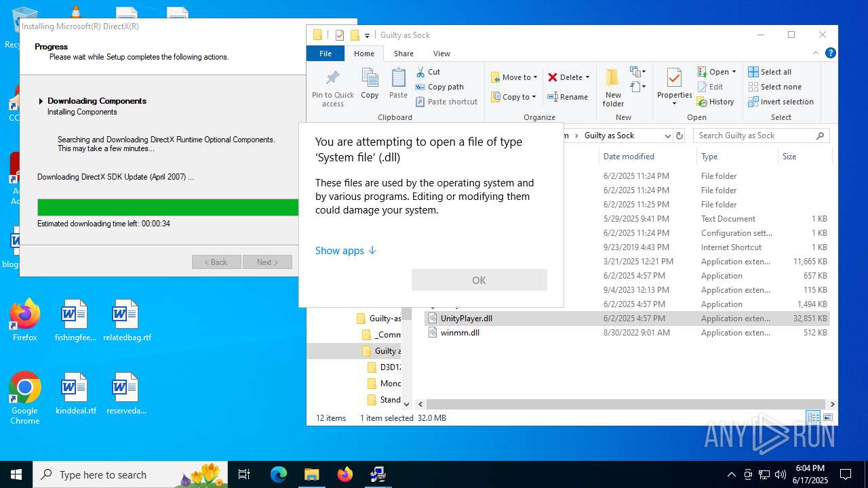Screen dimensions: 868x488
Task: Click Next in DirectX installer
Action: [267, 262]
